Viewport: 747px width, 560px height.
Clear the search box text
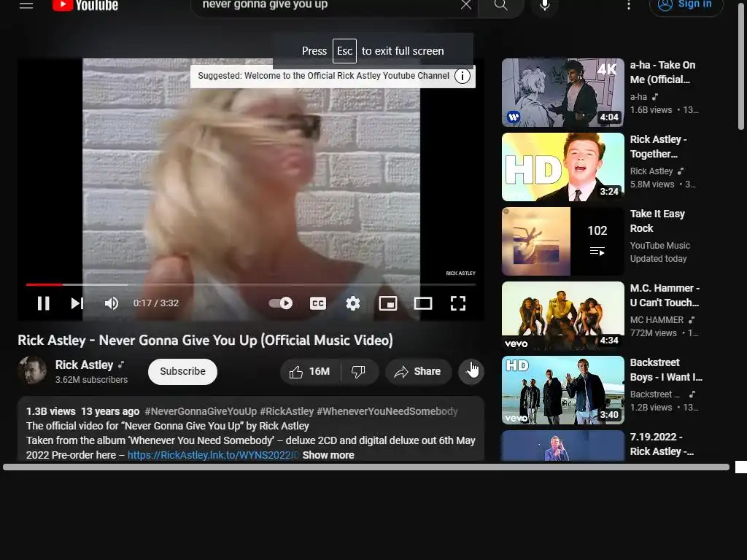point(466,5)
